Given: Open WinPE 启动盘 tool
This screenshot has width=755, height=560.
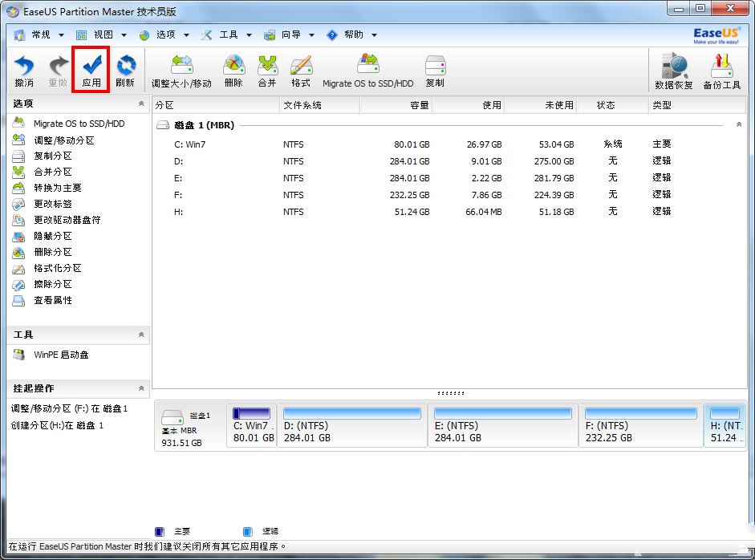Looking at the screenshot, I should (x=51, y=355).
